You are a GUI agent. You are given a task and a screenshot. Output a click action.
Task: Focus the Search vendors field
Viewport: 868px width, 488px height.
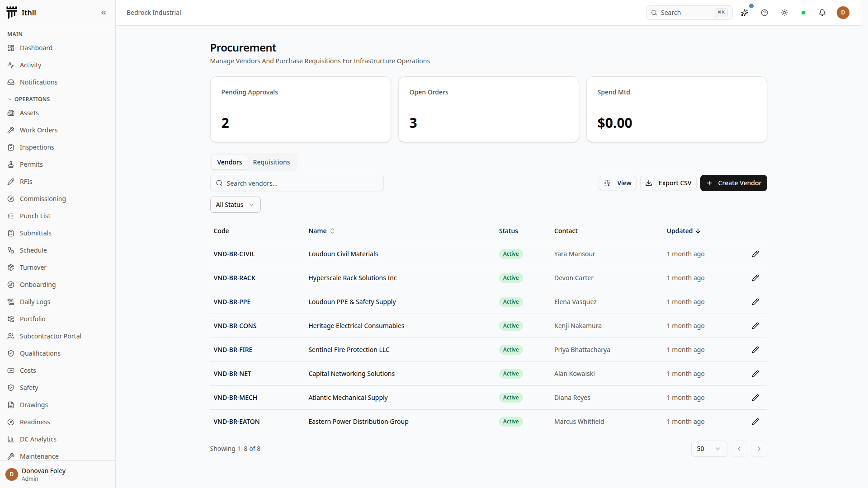tap(297, 183)
